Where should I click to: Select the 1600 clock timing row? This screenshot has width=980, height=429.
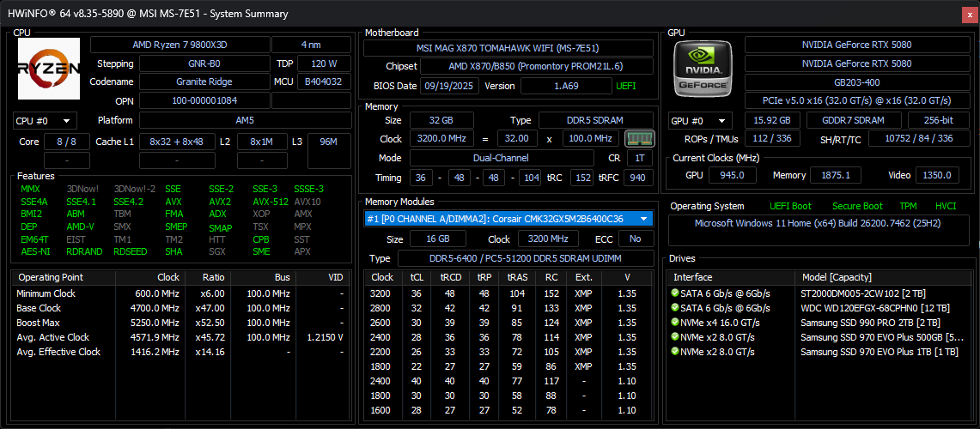508,410
